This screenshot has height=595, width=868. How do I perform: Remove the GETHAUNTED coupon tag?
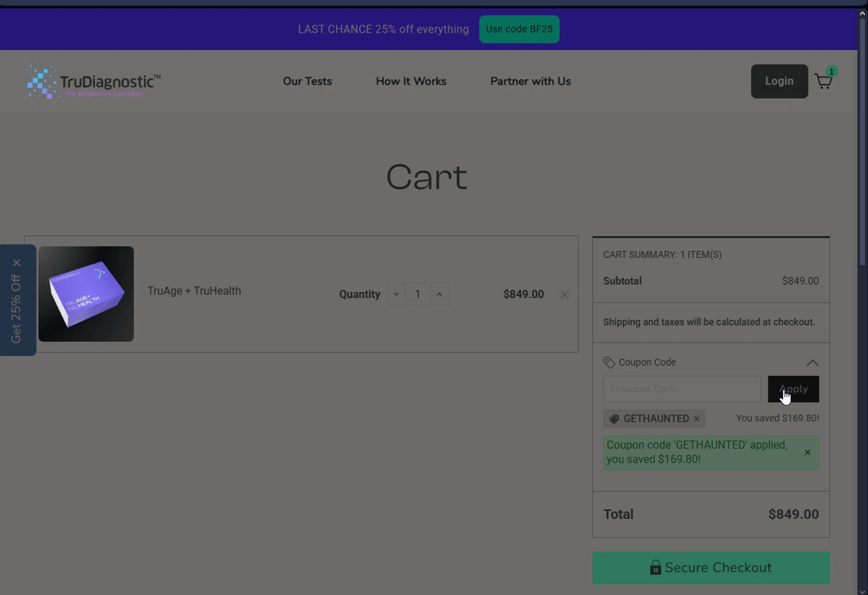tap(697, 418)
